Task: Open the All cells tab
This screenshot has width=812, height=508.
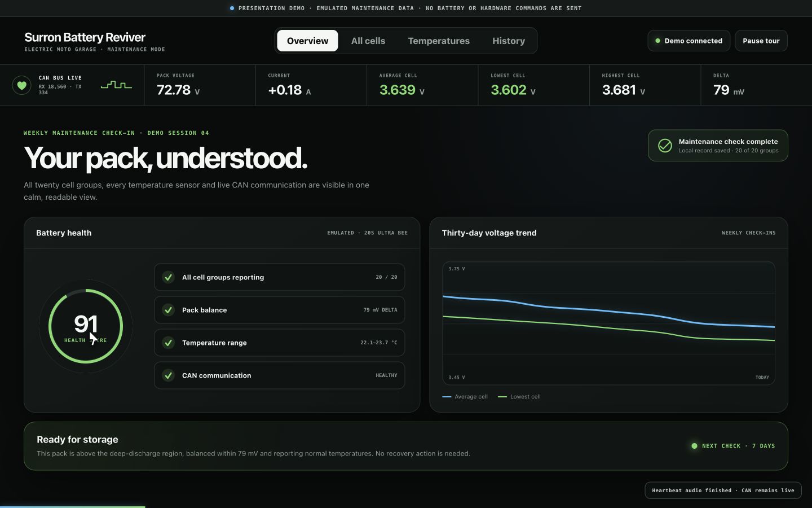Action: [x=368, y=41]
